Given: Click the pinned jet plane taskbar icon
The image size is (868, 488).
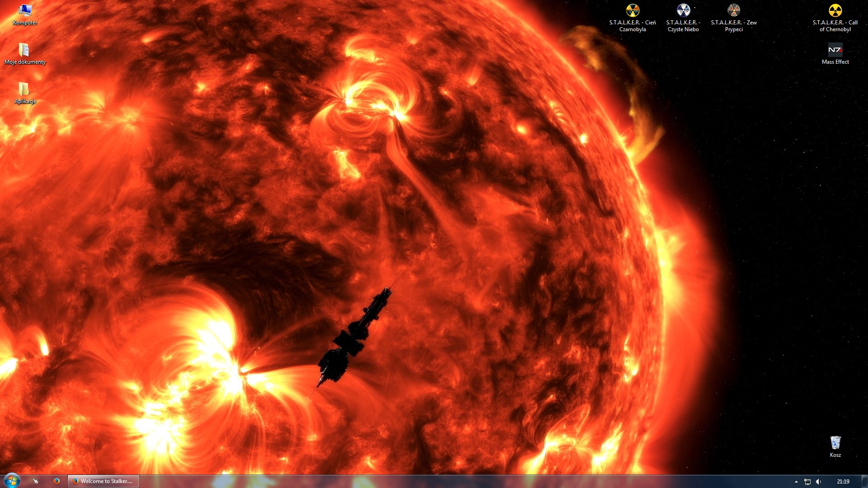Looking at the screenshot, I should point(36,481).
